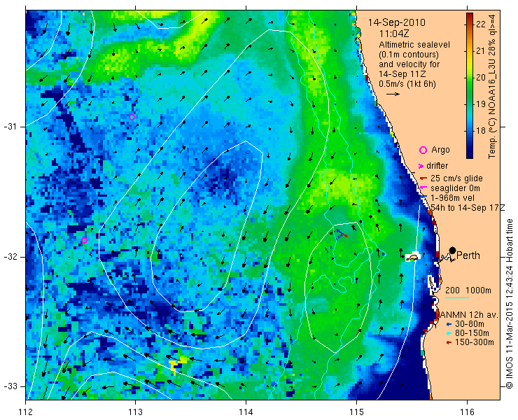The image size is (518, 420).
Task: Click the '25 cm/s glide' legend label
Action: point(456,178)
